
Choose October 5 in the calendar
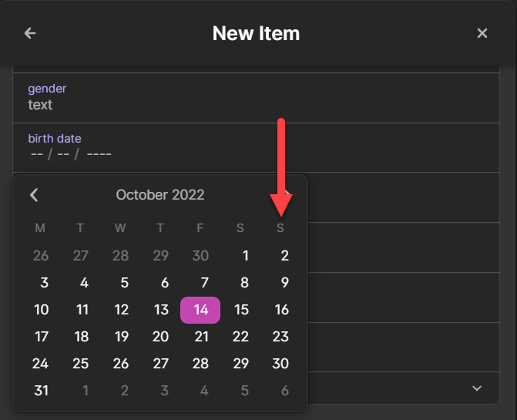pyautogui.click(x=124, y=283)
